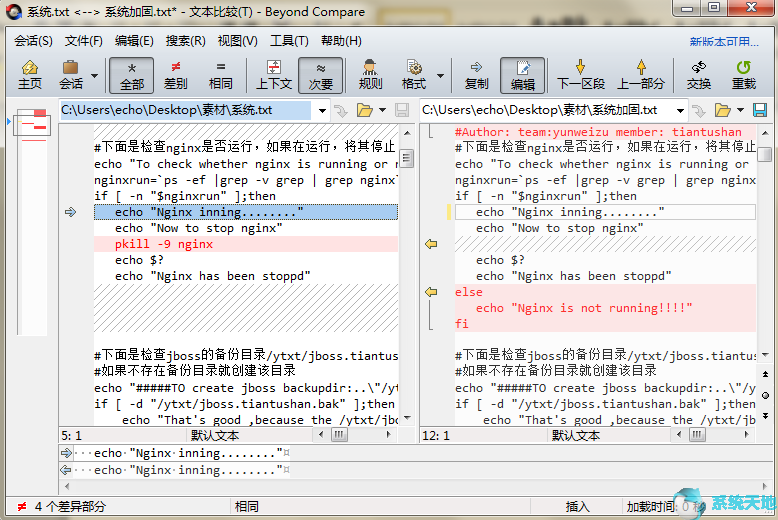Click the left file path field 系统.txt

click(186, 110)
